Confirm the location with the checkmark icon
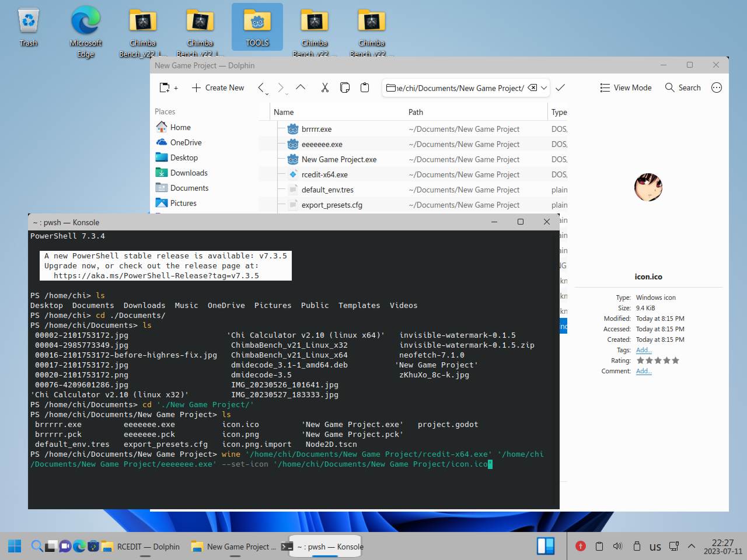Image resolution: width=747 pixels, height=560 pixels. tap(560, 87)
